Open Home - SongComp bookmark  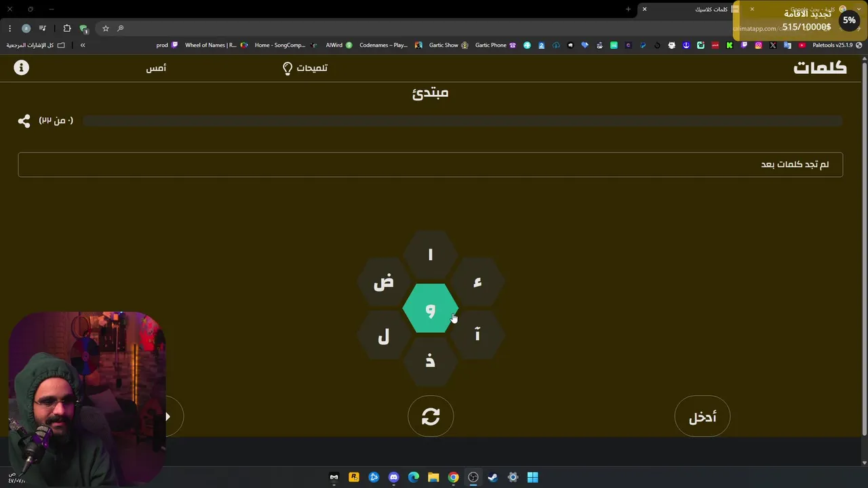[x=285, y=45]
